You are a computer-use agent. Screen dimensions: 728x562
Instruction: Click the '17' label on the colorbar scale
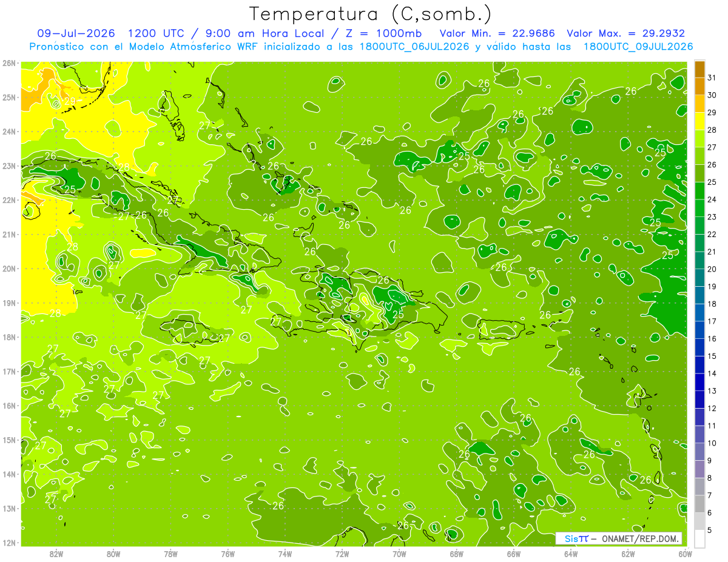point(712,321)
